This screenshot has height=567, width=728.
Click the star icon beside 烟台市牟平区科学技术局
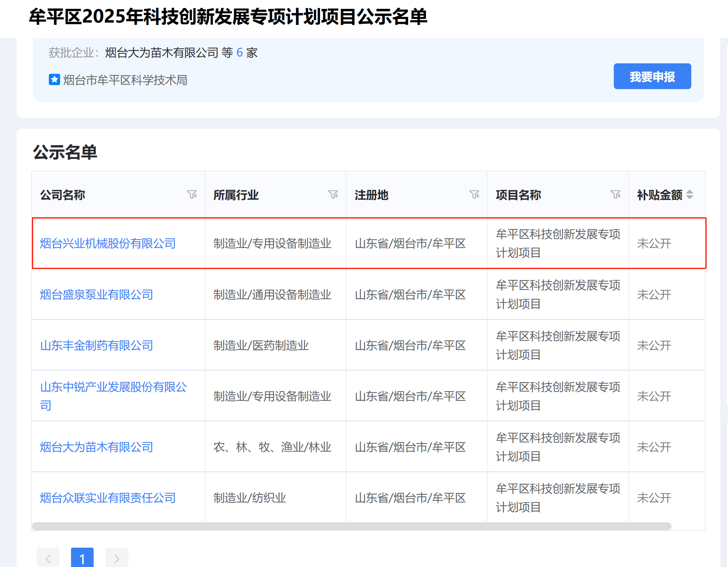pyautogui.click(x=54, y=79)
